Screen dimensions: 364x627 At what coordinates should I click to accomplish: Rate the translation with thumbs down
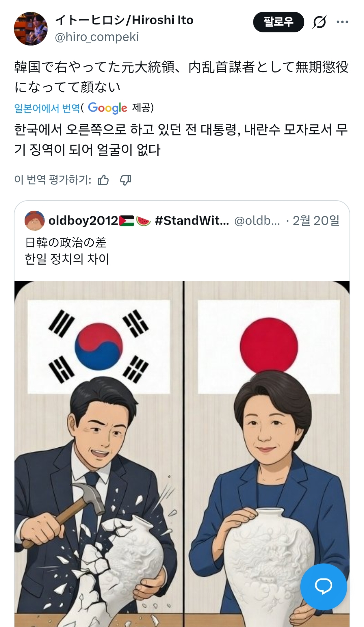point(126,180)
